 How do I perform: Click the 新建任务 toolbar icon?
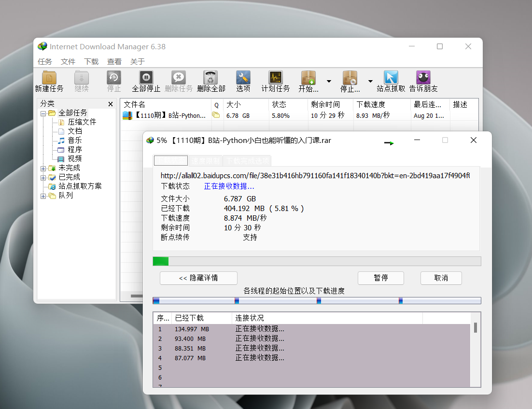click(x=49, y=78)
